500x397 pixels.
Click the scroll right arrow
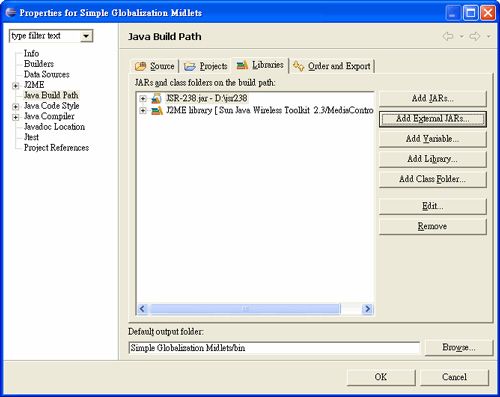[367, 309]
